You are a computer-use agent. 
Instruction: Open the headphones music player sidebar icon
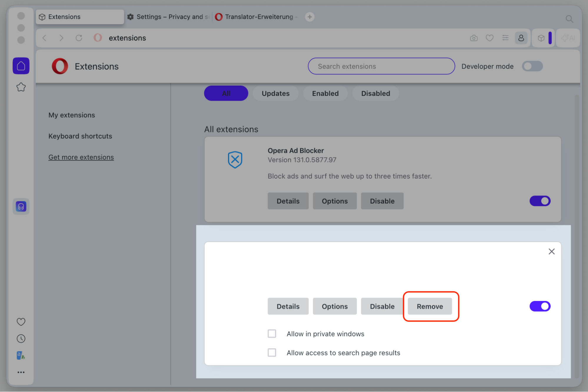coord(21,206)
